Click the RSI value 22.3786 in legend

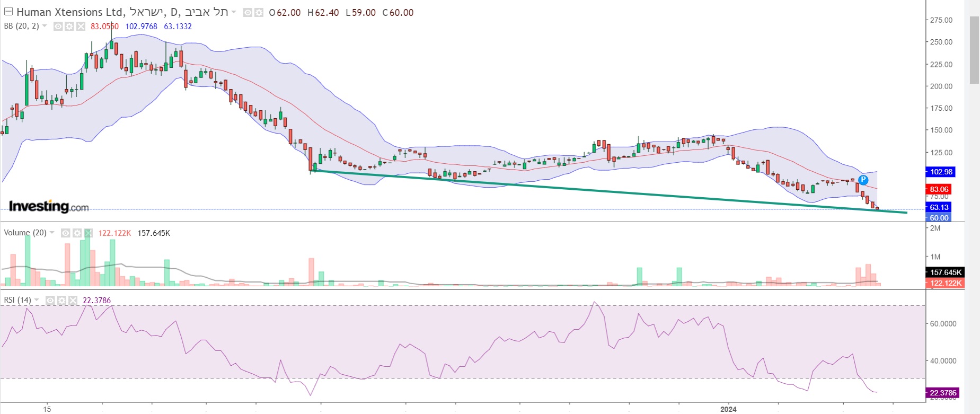tap(96, 301)
